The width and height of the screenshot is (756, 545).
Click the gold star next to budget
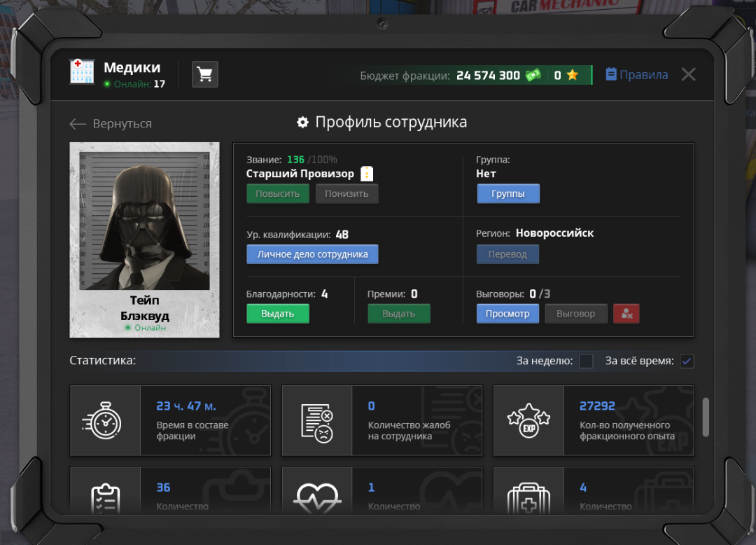coord(573,75)
